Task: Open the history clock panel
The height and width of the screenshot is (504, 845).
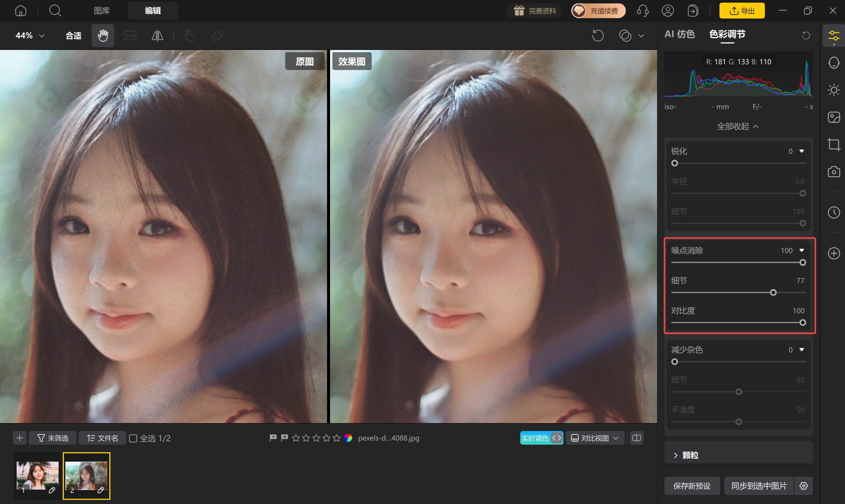Action: point(834,212)
